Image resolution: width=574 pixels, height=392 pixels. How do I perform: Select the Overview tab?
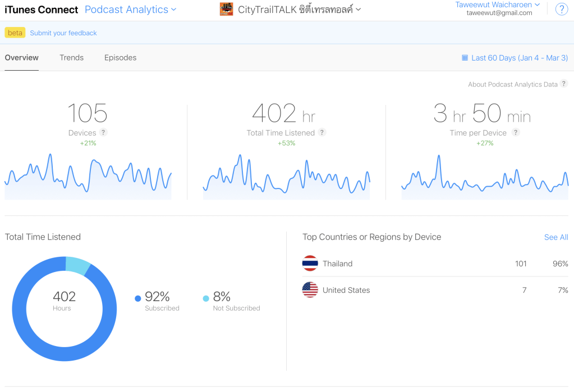[22, 58]
